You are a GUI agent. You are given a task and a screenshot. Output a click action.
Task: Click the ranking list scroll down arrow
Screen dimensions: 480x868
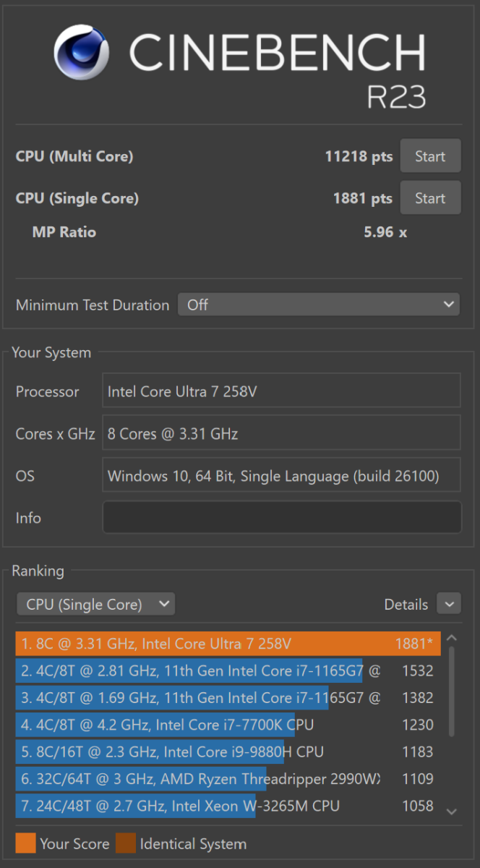coord(452,812)
